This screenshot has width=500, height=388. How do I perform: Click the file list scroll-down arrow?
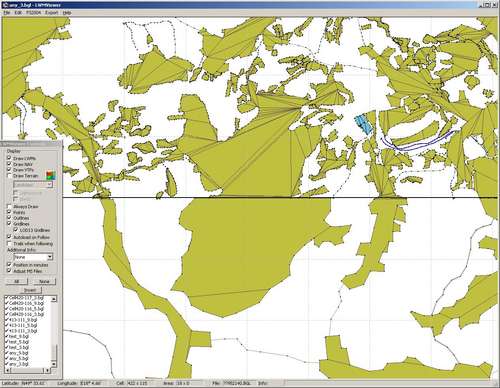tap(54, 364)
